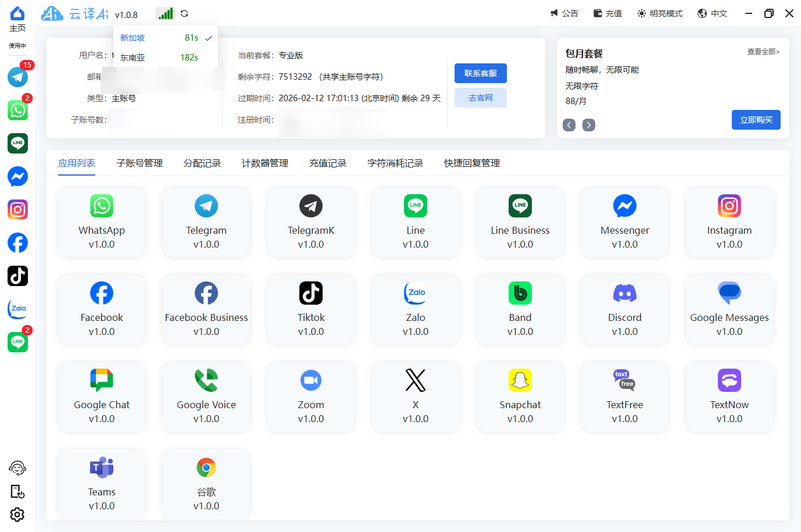
Task: Open customer service with the headset icon
Action: [x=17, y=467]
